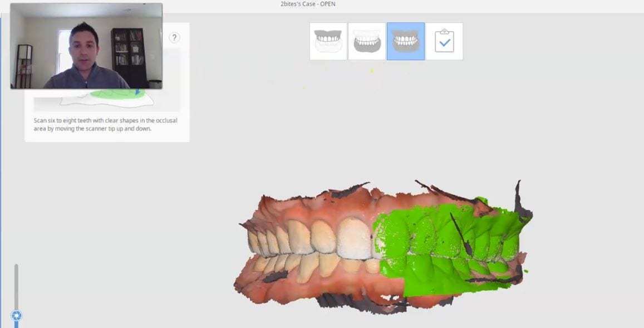644x328 pixels.
Task: Open the question mark help button
Action: click(174, 38)
